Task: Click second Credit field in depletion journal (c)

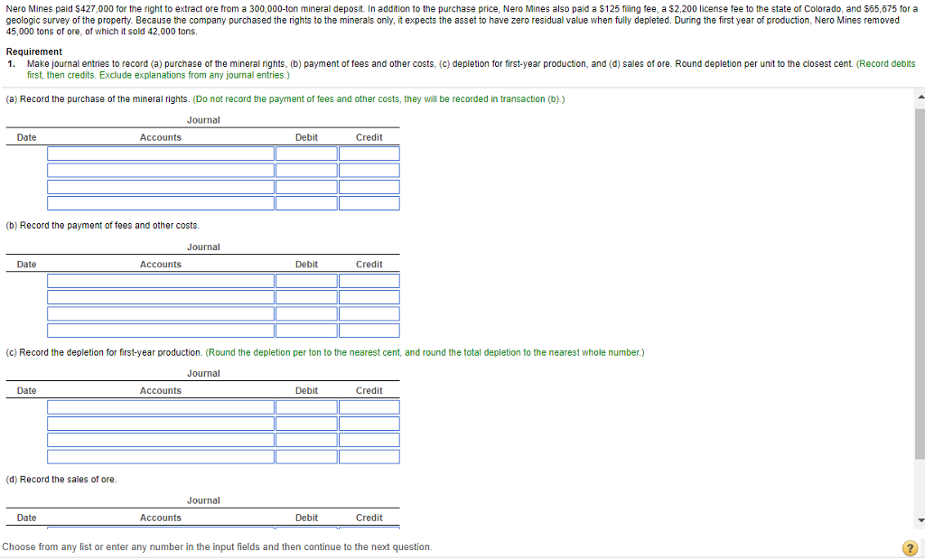Action: [369, 424]
